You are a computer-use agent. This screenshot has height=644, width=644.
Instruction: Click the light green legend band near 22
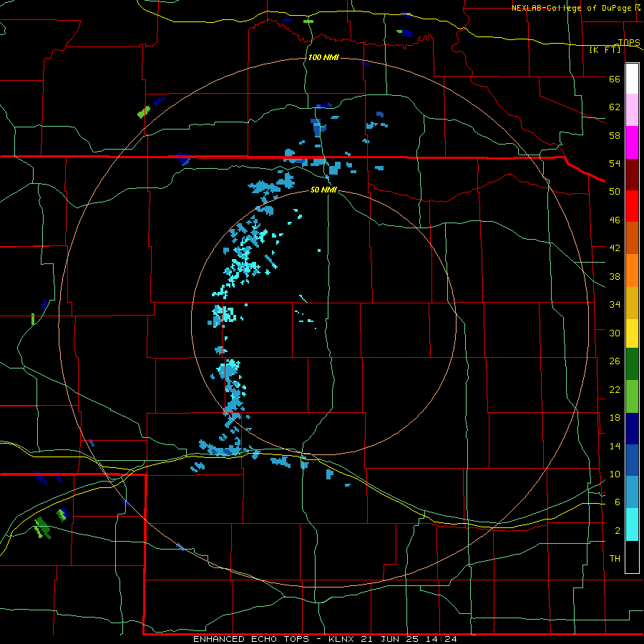coord(632,396)
